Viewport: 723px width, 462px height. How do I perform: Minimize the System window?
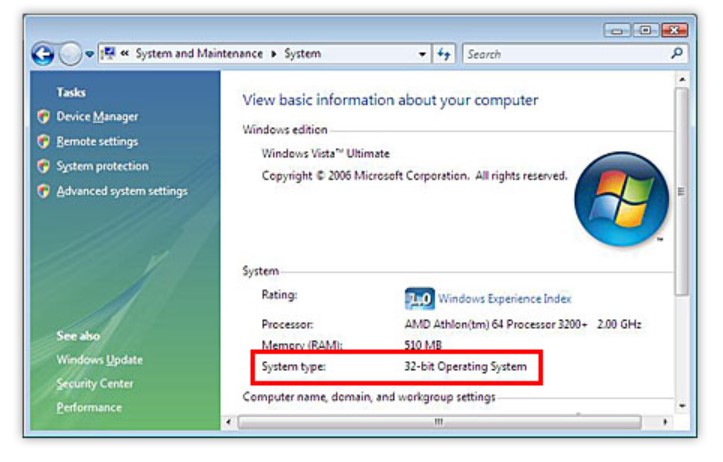coord(617,30)
